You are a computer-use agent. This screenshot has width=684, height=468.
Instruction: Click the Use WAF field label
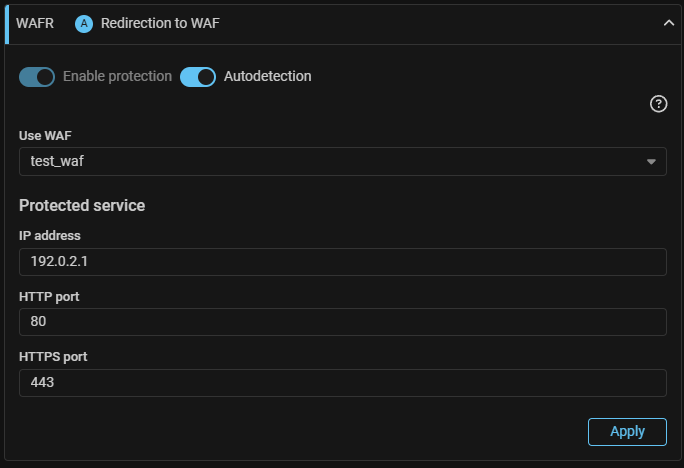[46, 134]
